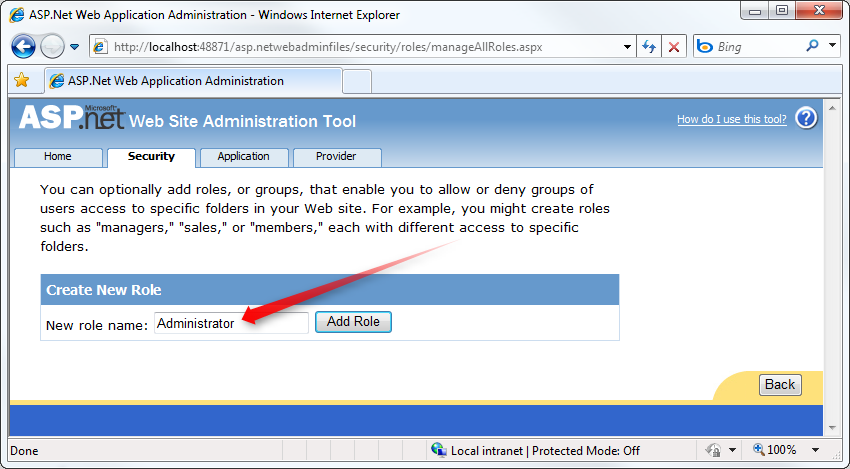Click the blue help question mark icon
Screen dimensions: 850x469
tap(806, 119)
